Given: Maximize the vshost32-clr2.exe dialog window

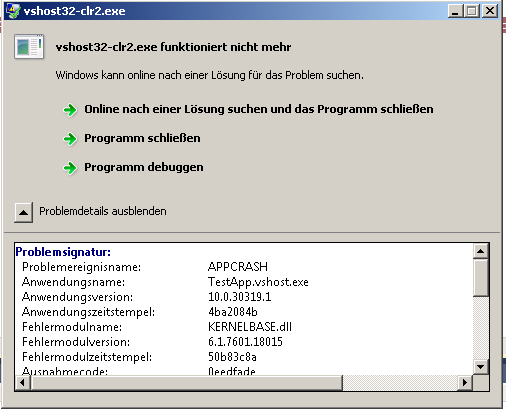Looking at the screenshot, I should [x=472, y=11].
